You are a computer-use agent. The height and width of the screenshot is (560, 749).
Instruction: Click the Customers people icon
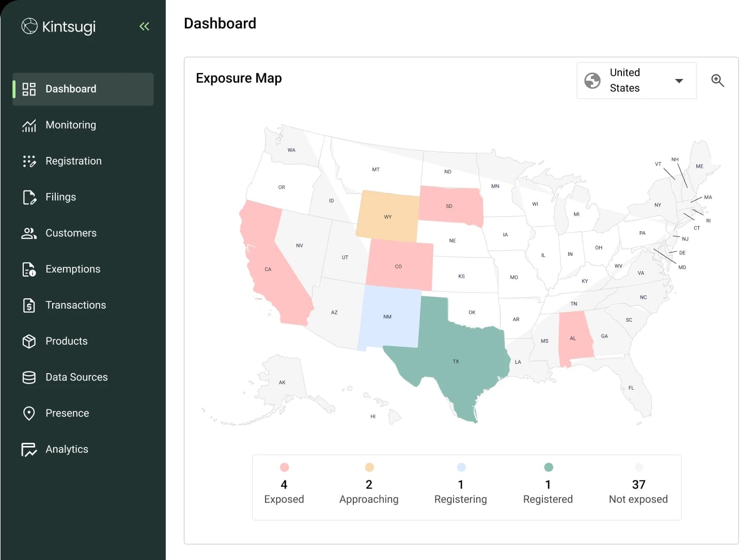tap(29, 233)
